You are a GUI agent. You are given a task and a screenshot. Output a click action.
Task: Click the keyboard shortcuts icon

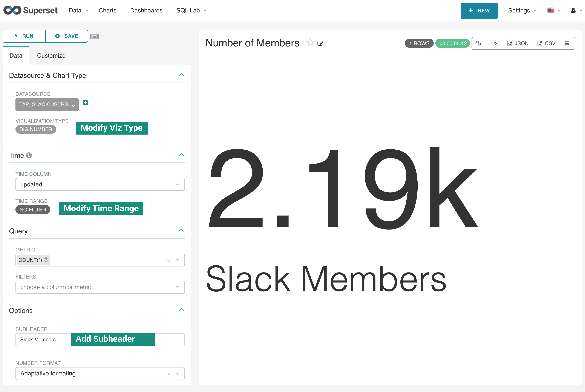tap(94, 37)
